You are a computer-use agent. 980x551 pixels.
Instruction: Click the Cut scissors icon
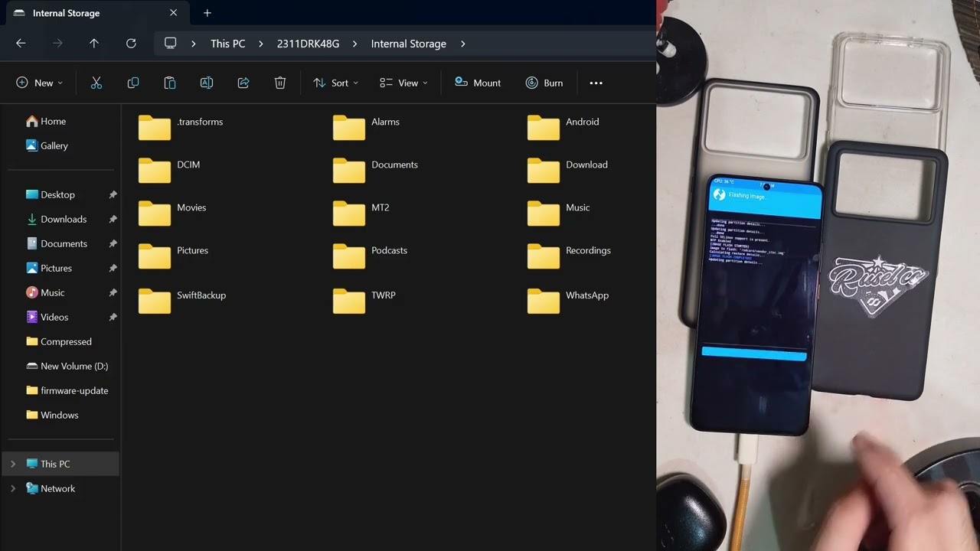pos(96,83)
